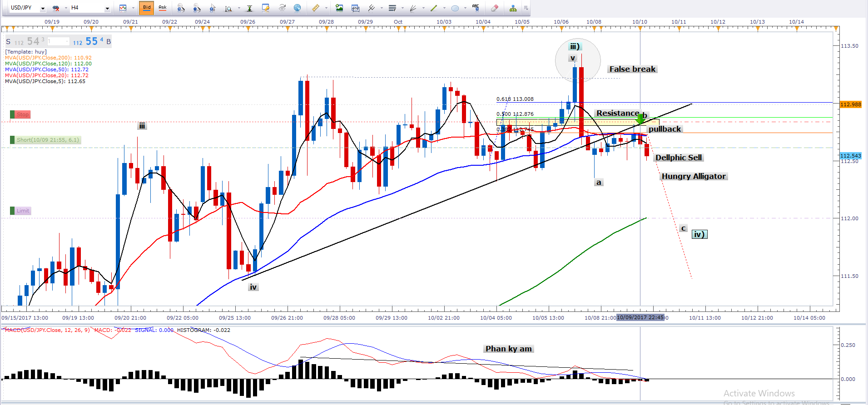The image size is (868, 405).
Task: Click the B buy price button
Action: (109, 42)
